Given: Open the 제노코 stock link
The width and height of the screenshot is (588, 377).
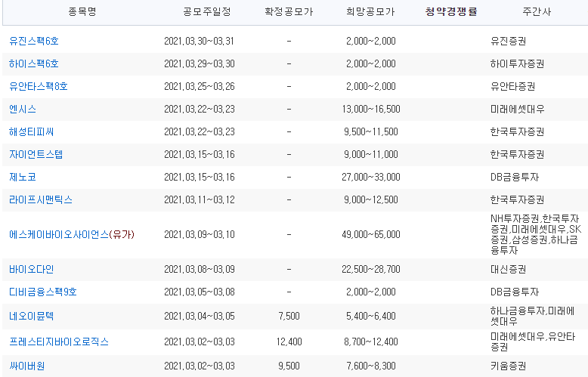Looking at the screenshot, I should 23,177.
